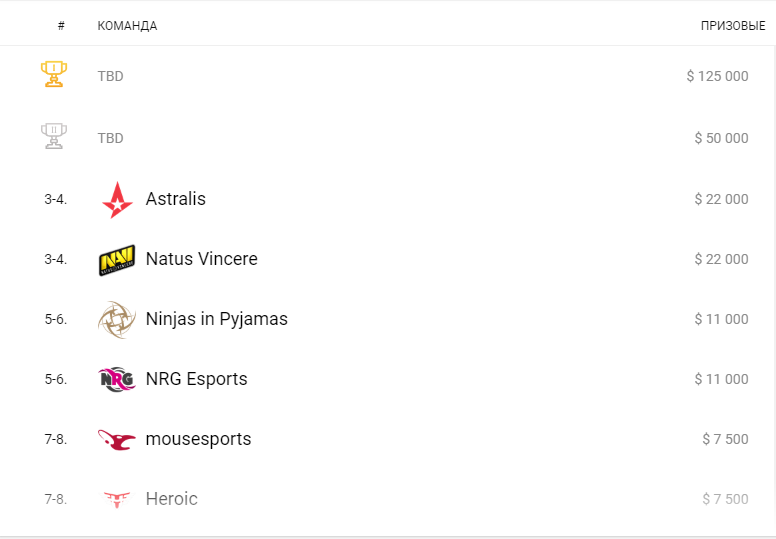Click the silver second-place trophy icon
The height and width of the screenshot is (539, 776).
[x=54, y=136]
